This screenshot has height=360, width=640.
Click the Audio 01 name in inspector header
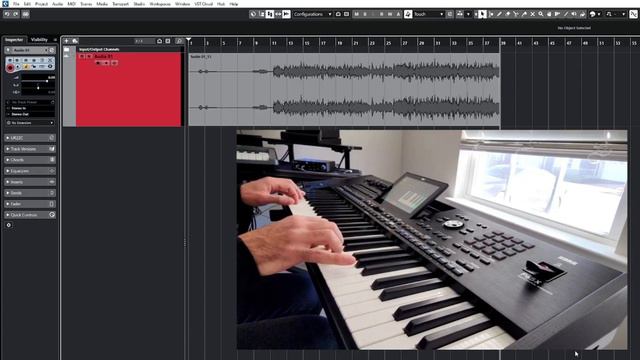[x=22, y=50]
